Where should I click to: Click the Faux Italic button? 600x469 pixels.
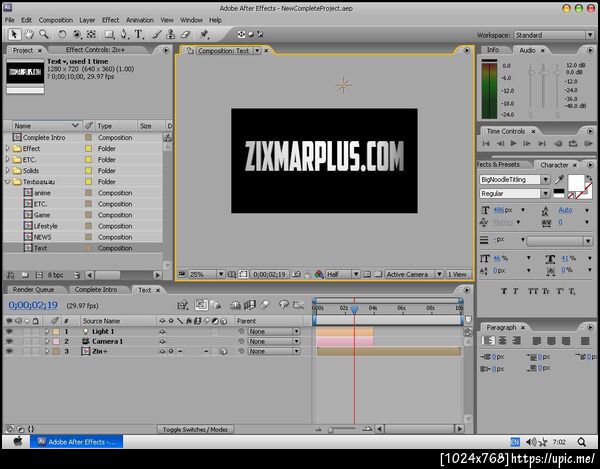(515, 291)
